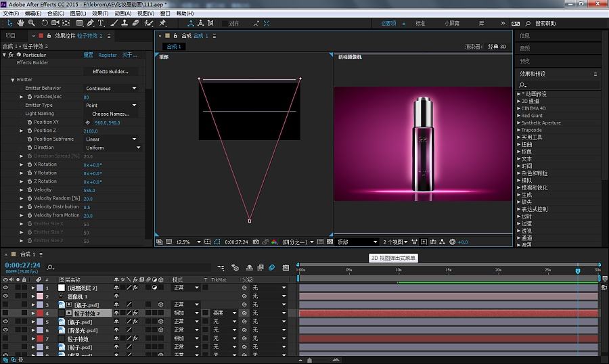609x364 pixels.
Task: Select the Rectangle shape tool
Action: coord(79,23)
